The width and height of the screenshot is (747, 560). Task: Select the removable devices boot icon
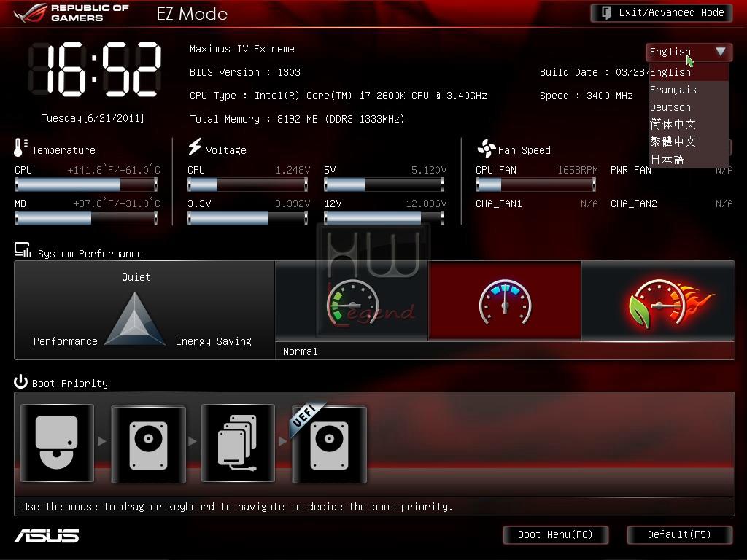[x=239, y=443]
